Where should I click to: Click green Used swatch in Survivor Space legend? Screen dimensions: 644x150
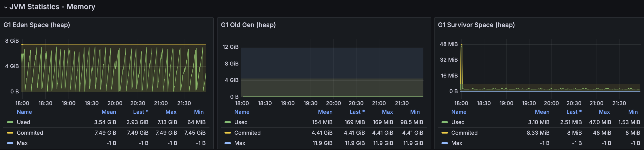445,122
